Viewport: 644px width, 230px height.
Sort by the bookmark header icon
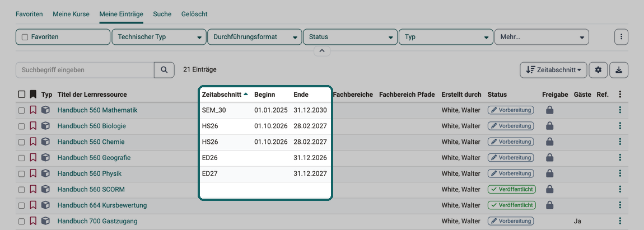(33, 95)
